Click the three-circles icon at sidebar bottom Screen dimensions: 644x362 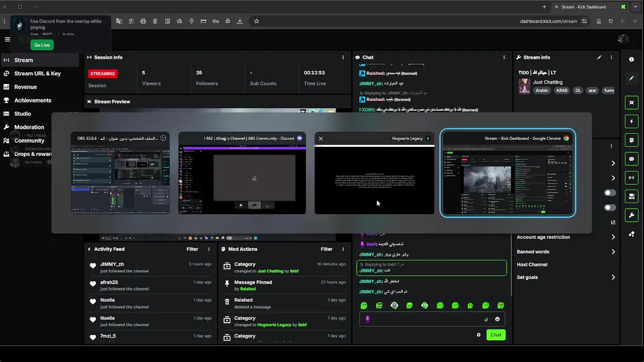[x=631, y=234]
